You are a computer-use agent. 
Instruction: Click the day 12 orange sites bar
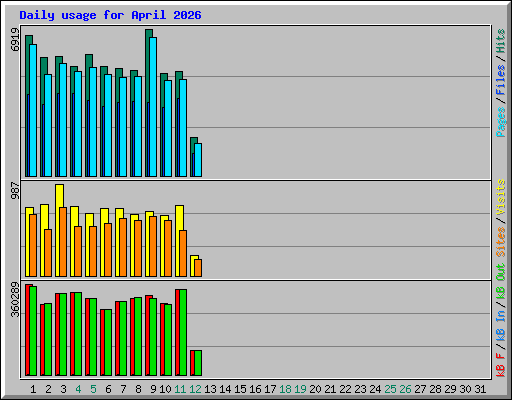(198, 268)
